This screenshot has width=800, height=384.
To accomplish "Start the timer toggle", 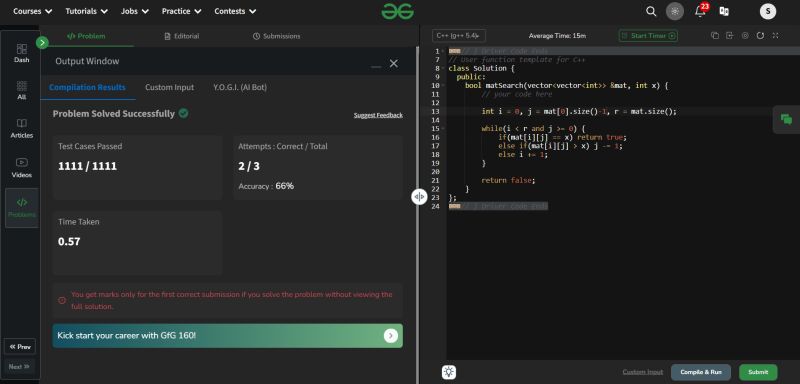I will 648,36.
